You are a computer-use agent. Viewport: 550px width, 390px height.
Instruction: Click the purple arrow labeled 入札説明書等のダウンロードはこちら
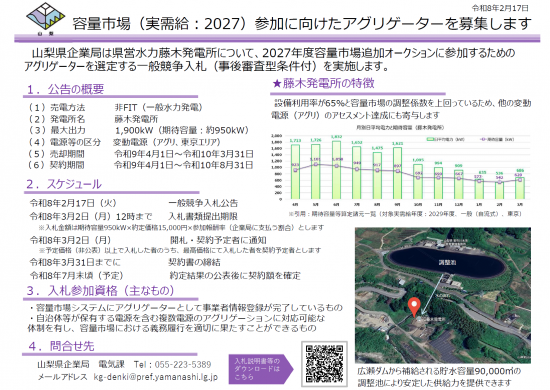click(261, 369)
